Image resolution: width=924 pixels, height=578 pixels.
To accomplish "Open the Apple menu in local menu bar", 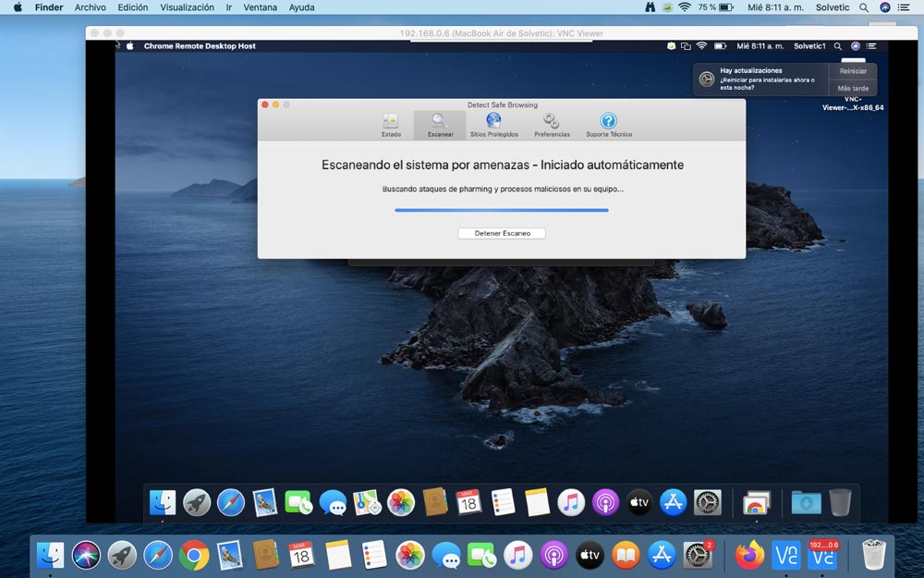I will [18, 7].
